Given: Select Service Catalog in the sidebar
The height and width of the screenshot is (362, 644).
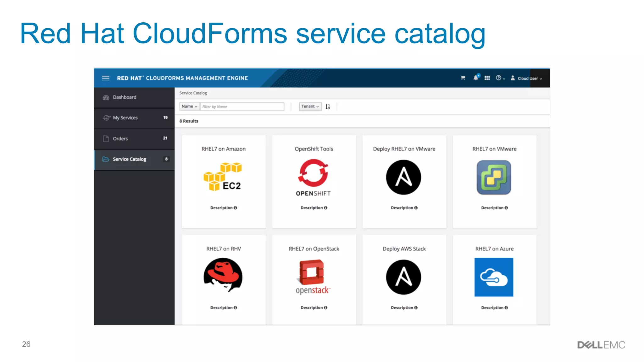Looking at the screenshot, I should (134, 159).
